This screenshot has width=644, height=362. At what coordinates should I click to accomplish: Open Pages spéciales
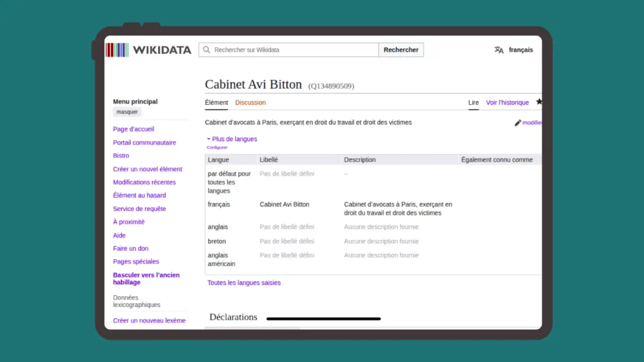point(136,262)
